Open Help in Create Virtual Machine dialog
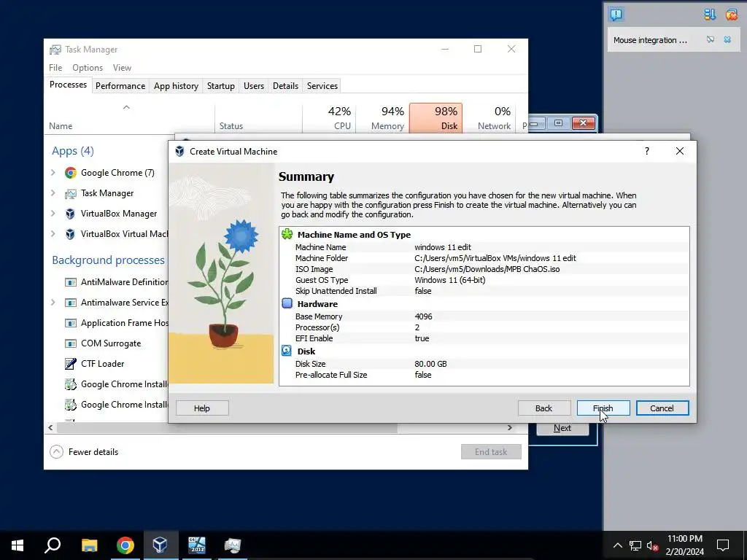Screen dimensions: 747x560 coord(202,408)
